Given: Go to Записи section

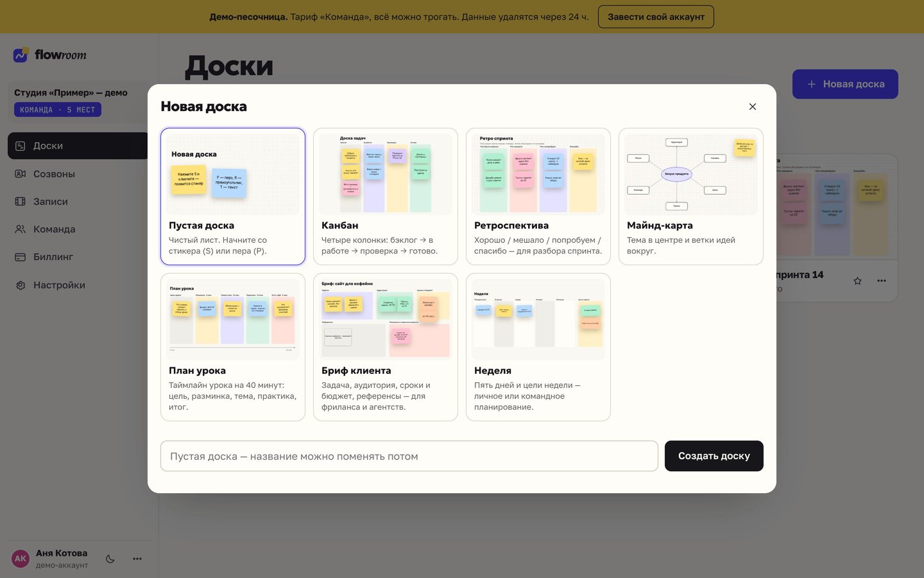Looking at the screenshot, I should click(x=78, y=202).
